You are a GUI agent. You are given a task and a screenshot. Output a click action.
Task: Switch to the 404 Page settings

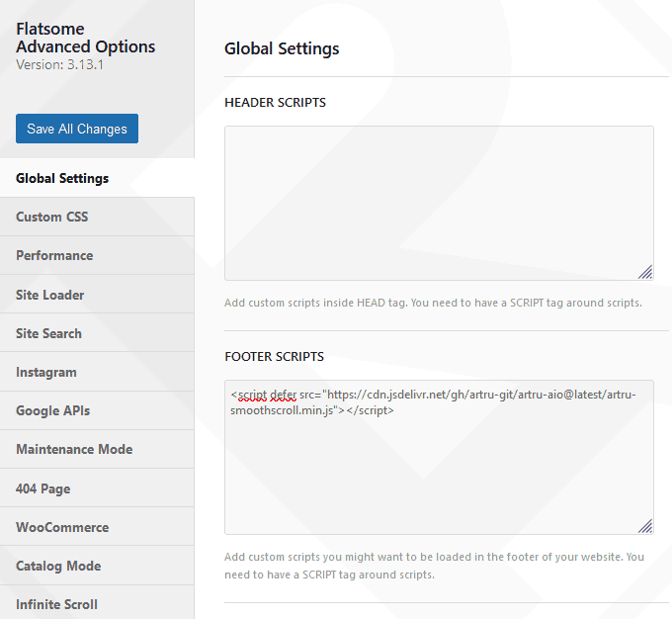coord(97,488)
